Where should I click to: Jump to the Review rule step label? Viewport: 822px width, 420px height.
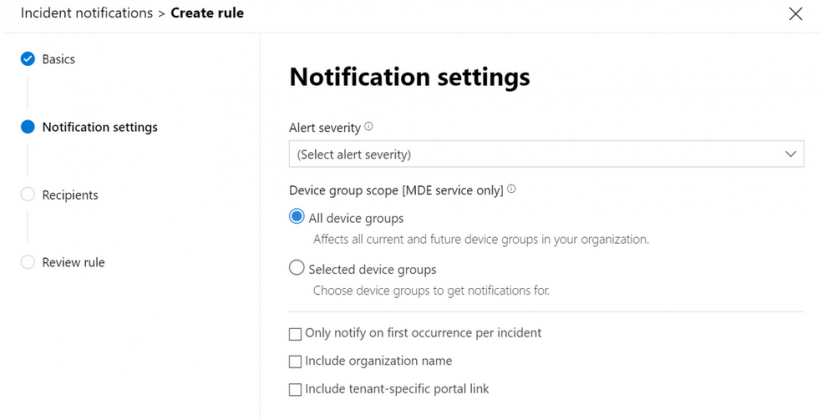73,262
